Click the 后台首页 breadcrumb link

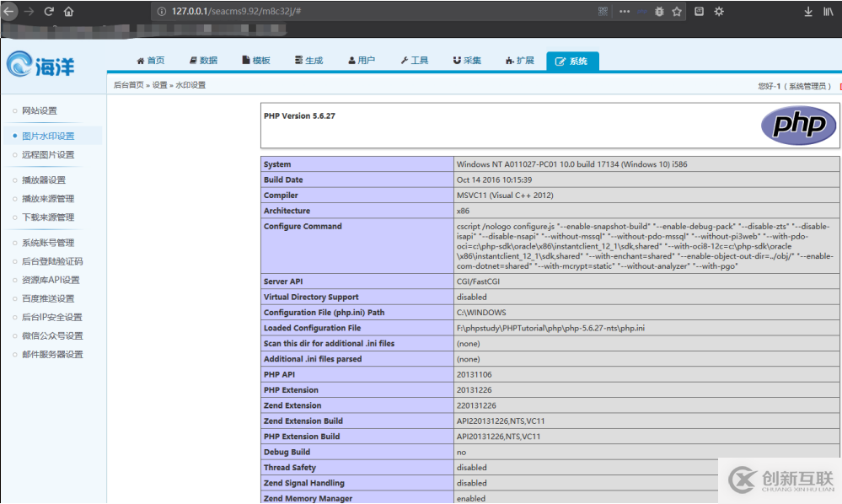click(128, 85)
